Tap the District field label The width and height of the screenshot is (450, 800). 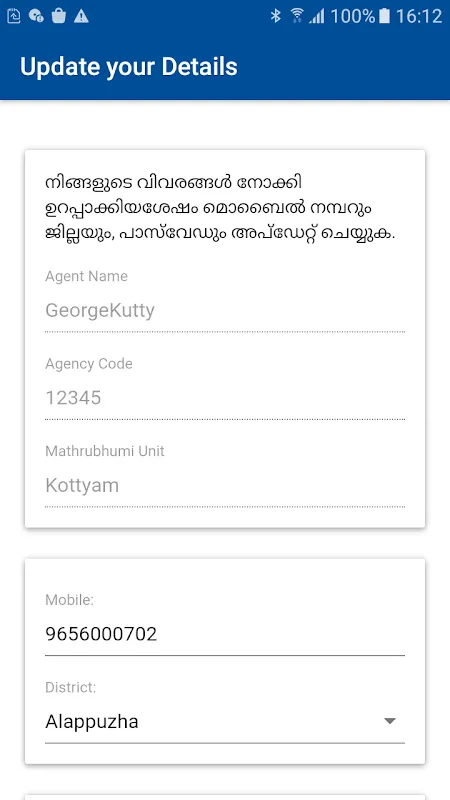pyautogui.click(x=70, y=687)
